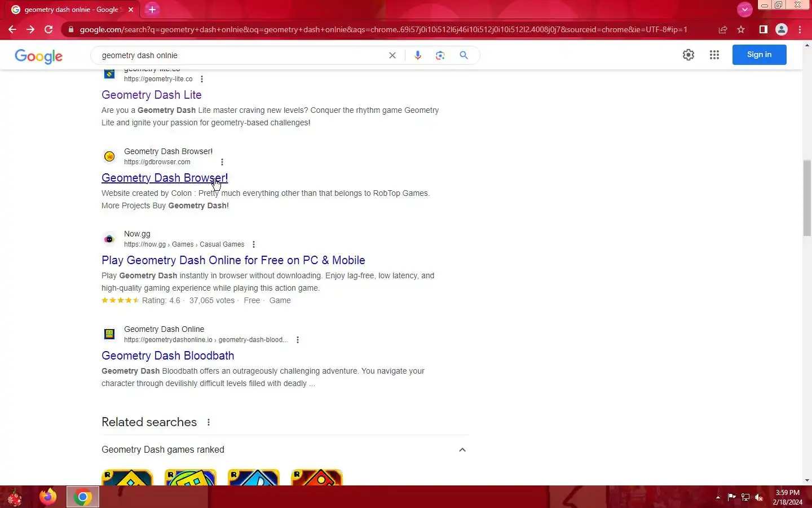812x508 pixels.
Task: Open more options for geometrydashonline.io result
Action: point(298,340)
